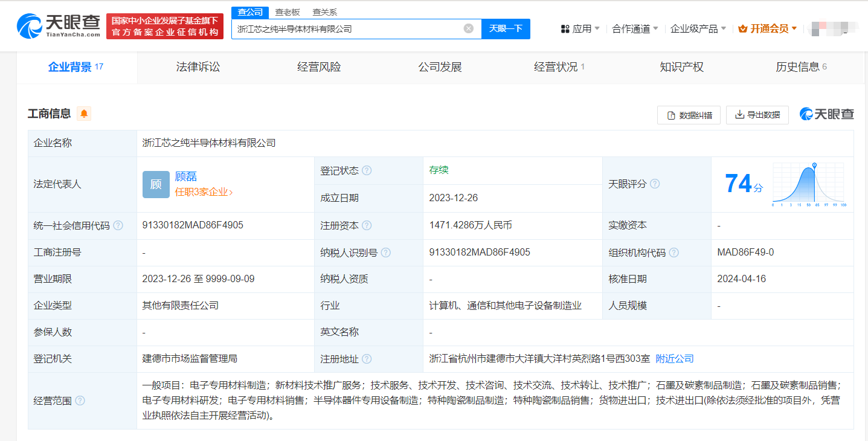Click help icon beside 组织机构代码

(674, 253)
